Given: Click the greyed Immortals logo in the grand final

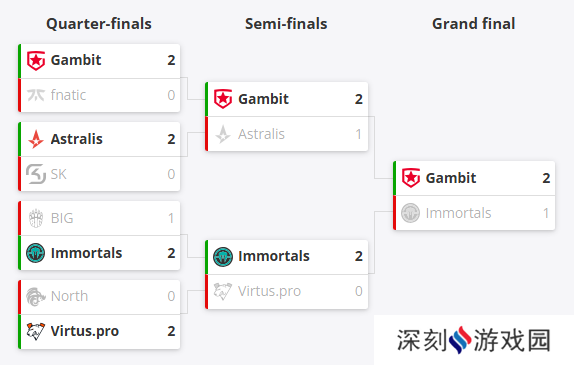Looking at the screenshot, I should click(410, 213).
